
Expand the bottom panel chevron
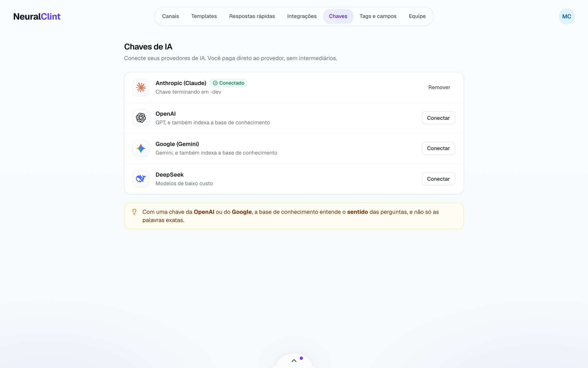(294, 361)
